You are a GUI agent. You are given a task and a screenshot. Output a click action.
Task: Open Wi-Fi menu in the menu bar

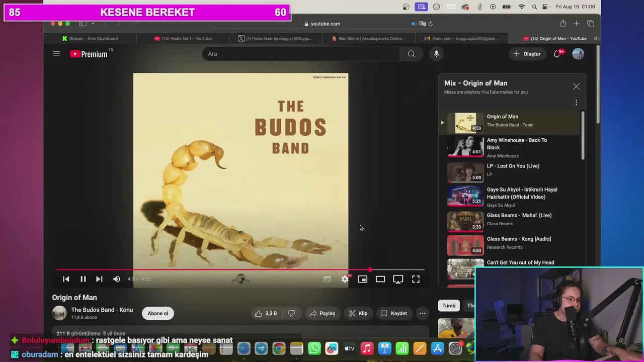click(x=522, y=7)
